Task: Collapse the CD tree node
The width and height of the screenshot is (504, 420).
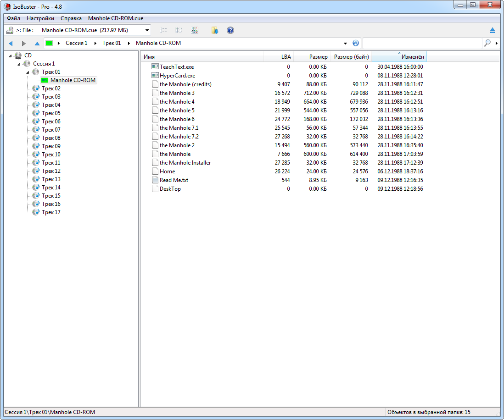Action: click(x=10, y=55)
